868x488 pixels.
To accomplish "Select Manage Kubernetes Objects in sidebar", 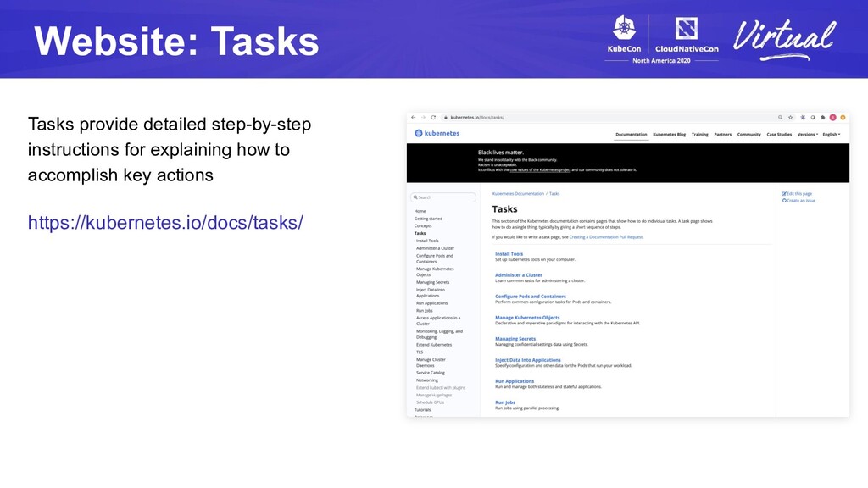I will pyautogui.click(x=435, y=272).
